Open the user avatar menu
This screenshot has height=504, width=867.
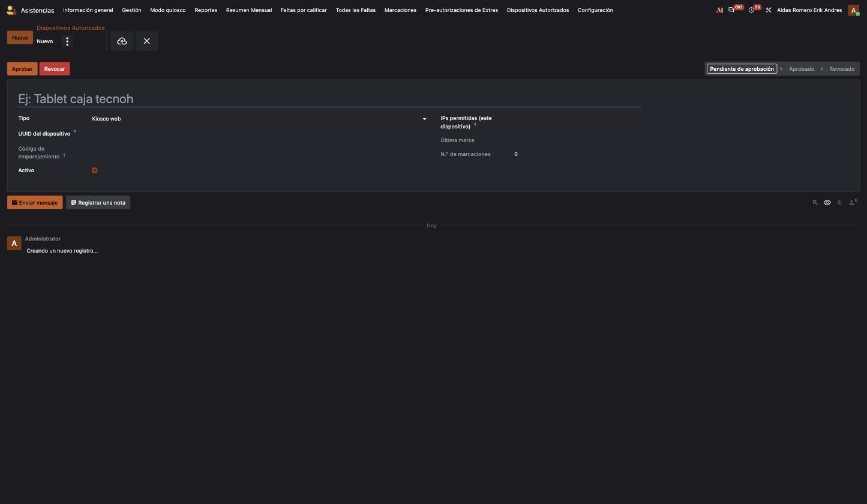853,10
